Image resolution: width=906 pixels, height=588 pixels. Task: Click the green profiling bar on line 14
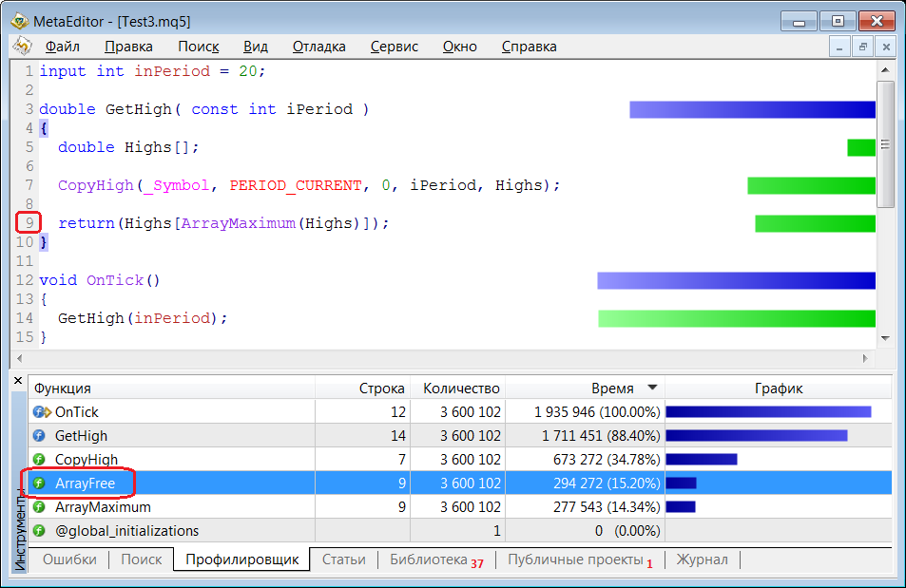[x=737, y=318]
